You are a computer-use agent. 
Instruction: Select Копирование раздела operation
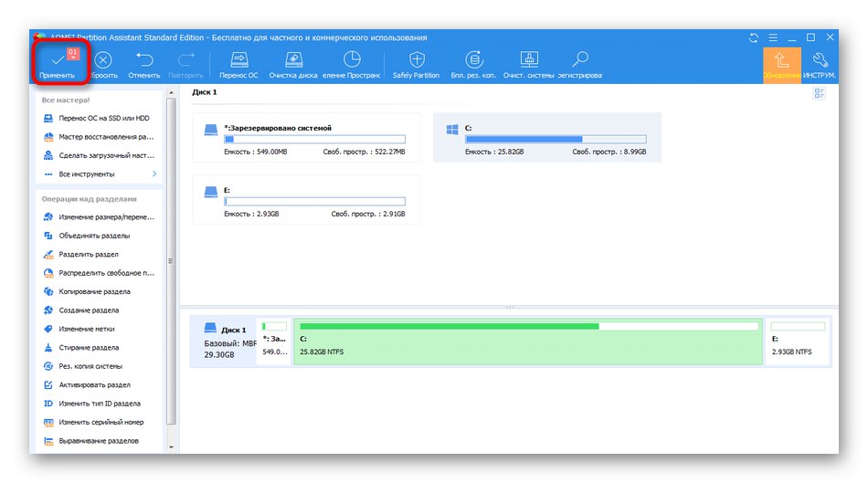[x=87, y=291]
